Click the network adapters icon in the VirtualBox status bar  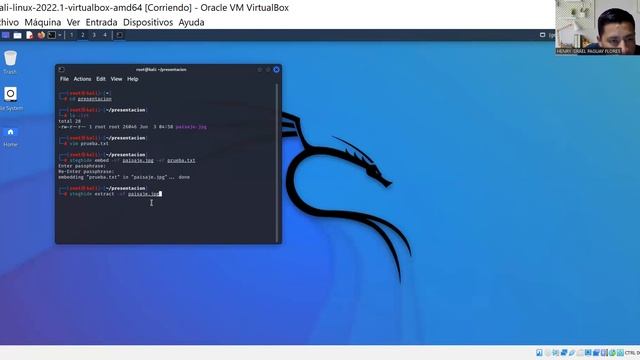click(564, 353)
